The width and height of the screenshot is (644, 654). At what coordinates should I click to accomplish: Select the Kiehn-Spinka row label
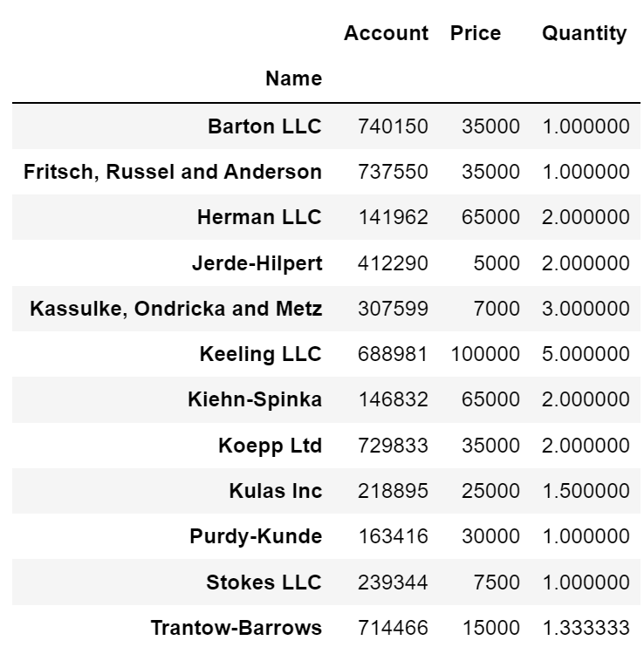[255, 399]
